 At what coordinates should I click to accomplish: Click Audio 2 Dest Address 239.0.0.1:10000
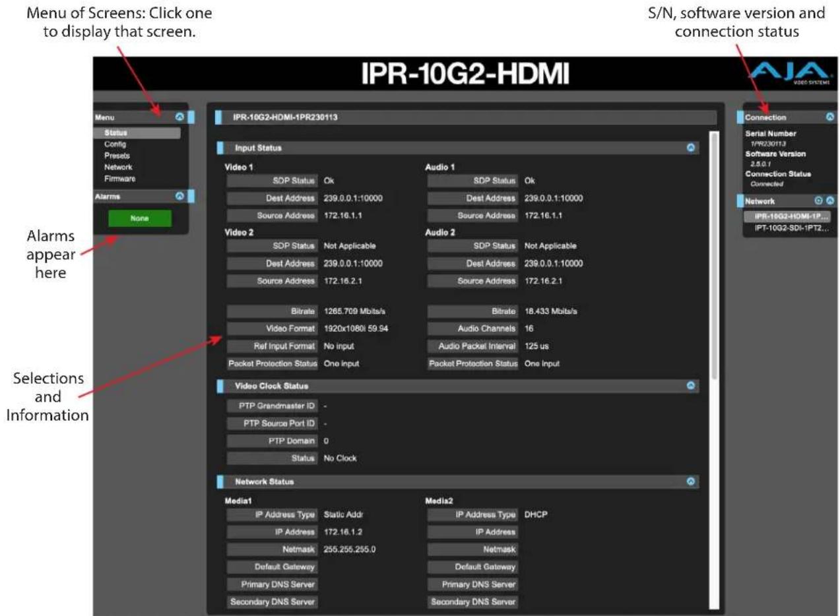click(x=554, y=264)
